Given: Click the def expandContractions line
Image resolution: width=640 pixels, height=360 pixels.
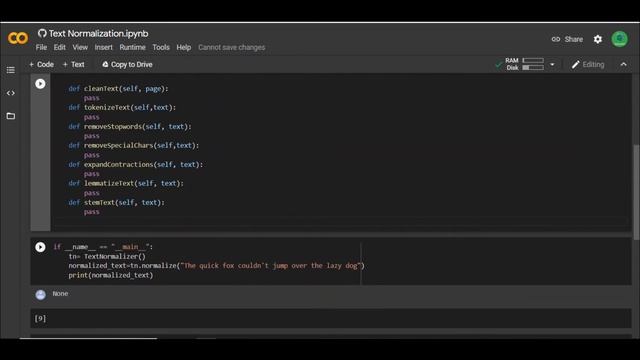Looking at the screenshot, I should (136, 164).
